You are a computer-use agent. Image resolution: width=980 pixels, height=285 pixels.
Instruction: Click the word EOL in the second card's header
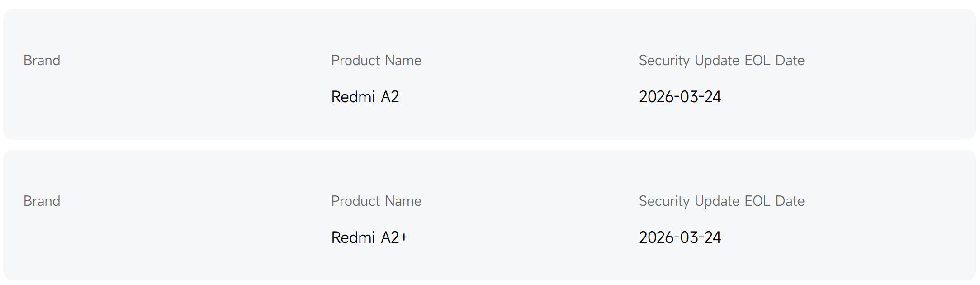(757, 201)
